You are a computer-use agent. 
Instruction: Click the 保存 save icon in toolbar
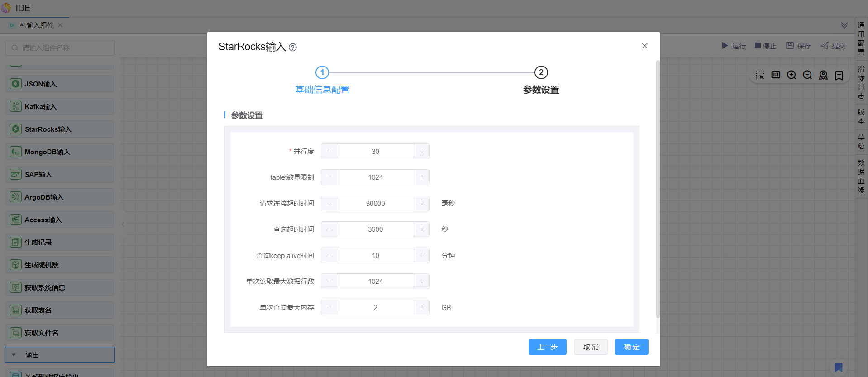click(x=790, y=46)
